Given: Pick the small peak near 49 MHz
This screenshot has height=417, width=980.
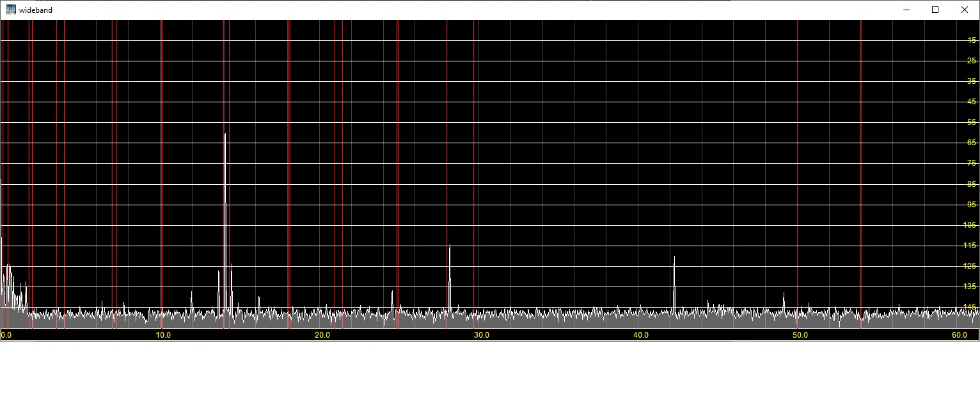Looking at the screenshot, I should [784, 295].
